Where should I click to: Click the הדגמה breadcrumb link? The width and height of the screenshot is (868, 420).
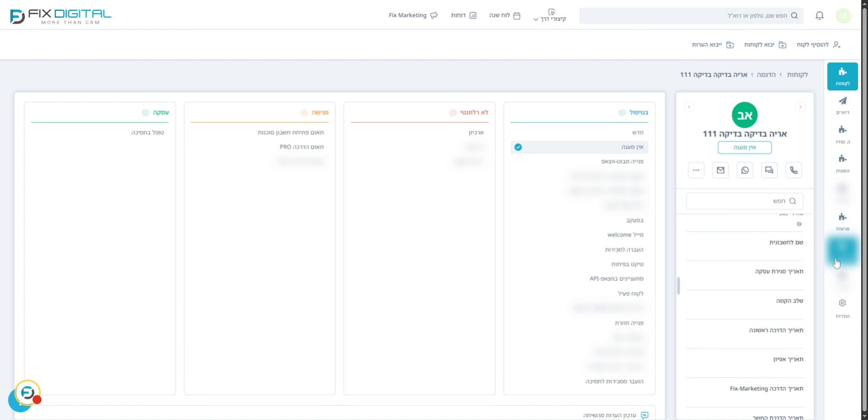coord(766,75)
